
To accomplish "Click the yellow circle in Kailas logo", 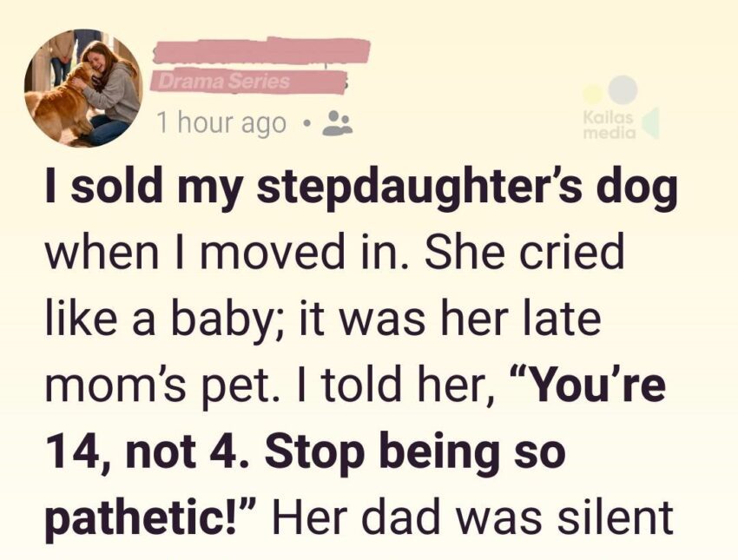I will (591, 94).
